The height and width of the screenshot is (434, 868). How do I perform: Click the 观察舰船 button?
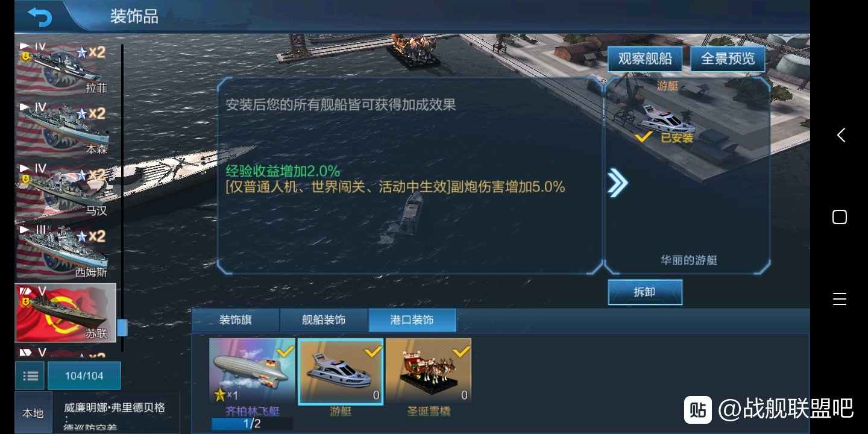click(645, 59)
